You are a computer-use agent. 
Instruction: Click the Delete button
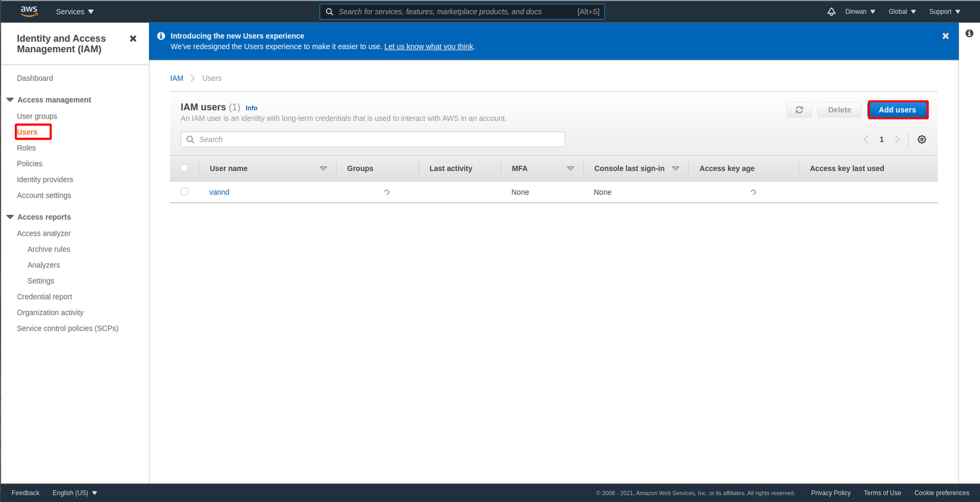point(839,110)
